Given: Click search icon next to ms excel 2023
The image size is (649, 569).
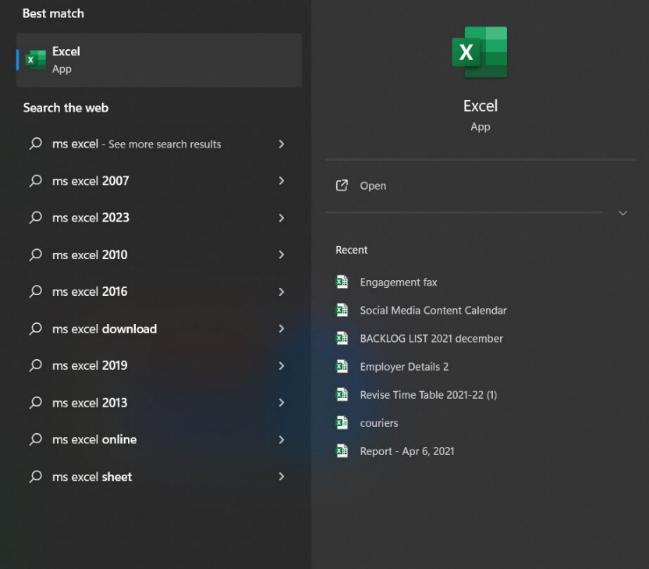Looking at the screenshot, I should (36, 218).
